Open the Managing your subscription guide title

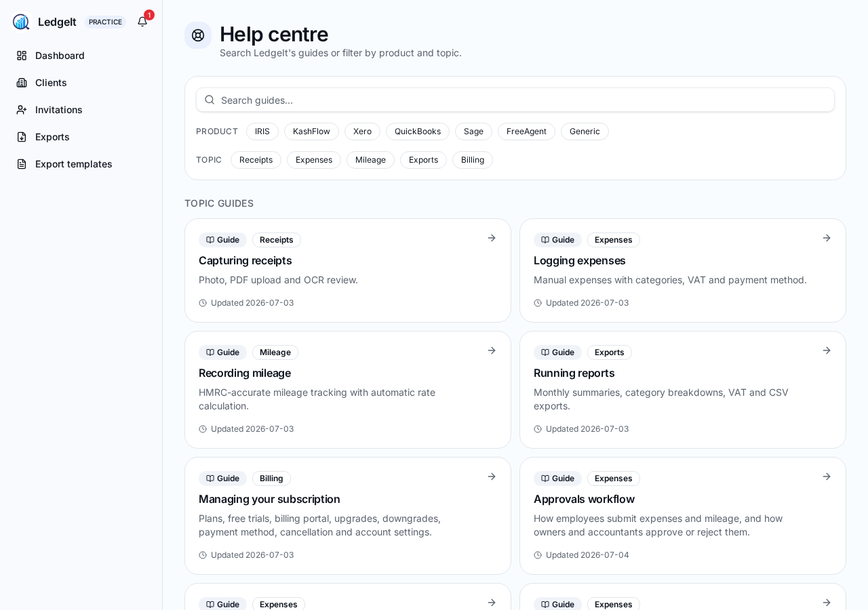pos(269,499)
